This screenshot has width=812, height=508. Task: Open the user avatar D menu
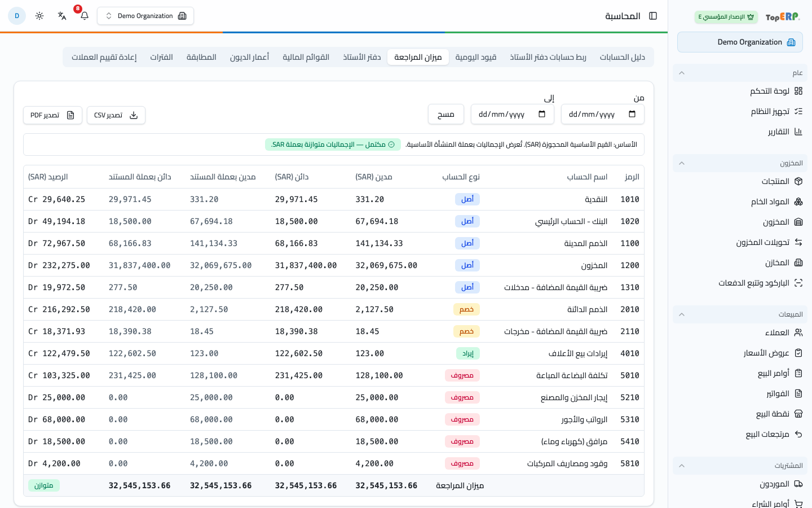(17, 16)
